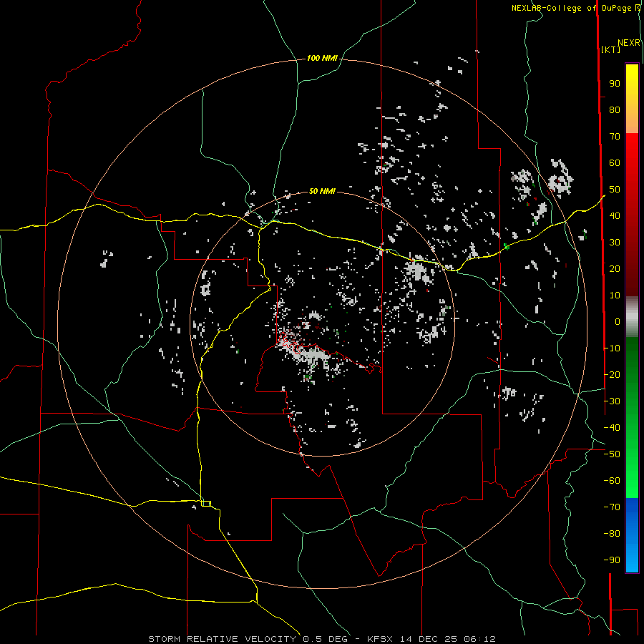Image resolution: width=644 pixels, height=644 pixels.
Task: Click the -90 label on the velocity scale
Action: click(612, 560)
